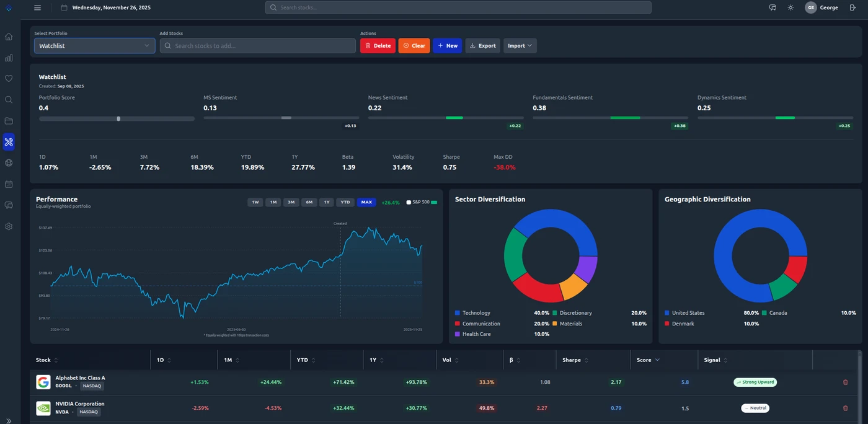Screen dimensions: 868x424
Task: Click the app logo at top left
Action: pos(9,7)
